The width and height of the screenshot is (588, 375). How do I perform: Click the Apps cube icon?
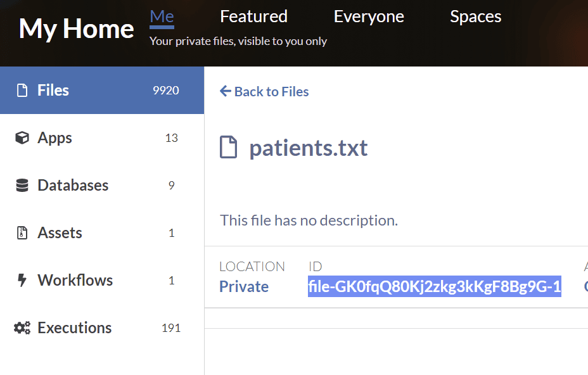coord(22,138)
